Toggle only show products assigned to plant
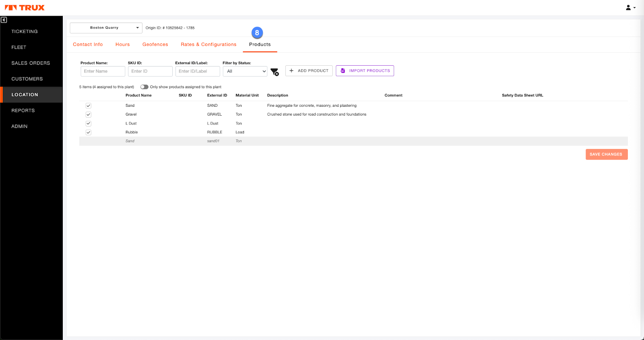 tap(144, 87)
